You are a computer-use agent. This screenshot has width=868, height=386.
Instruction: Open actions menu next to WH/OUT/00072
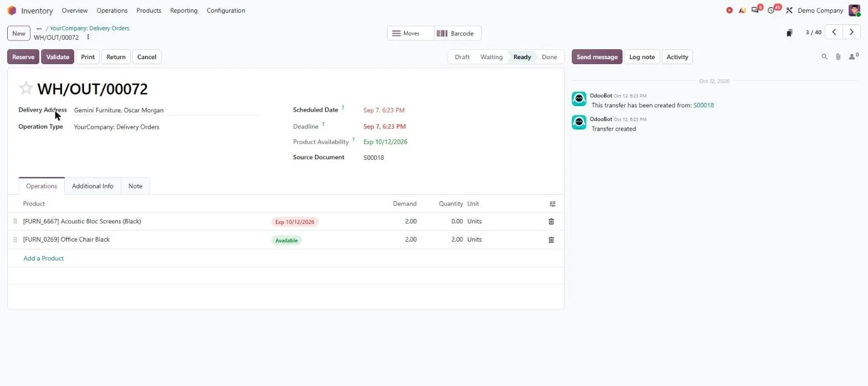pyautogui.click(x=88, y=38)
